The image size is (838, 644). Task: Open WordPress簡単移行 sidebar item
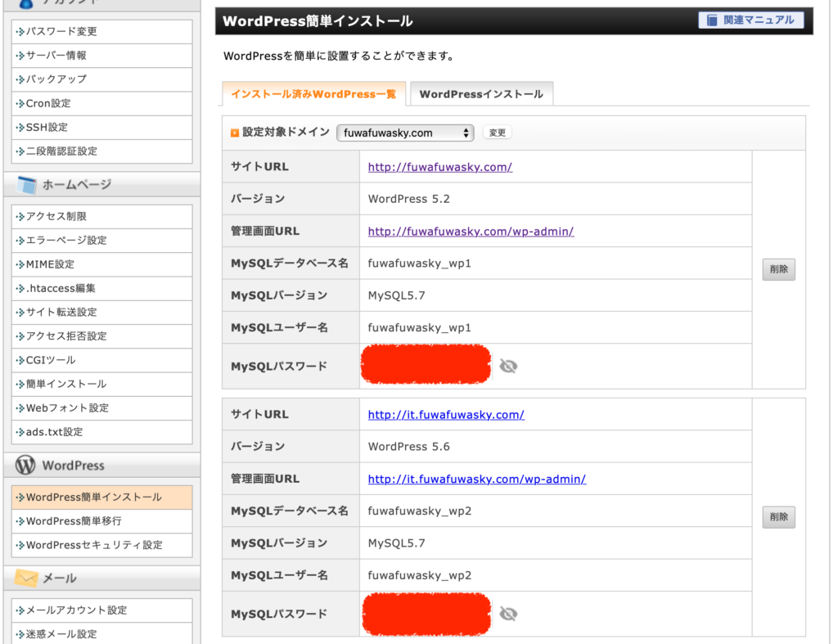[101, 521]
